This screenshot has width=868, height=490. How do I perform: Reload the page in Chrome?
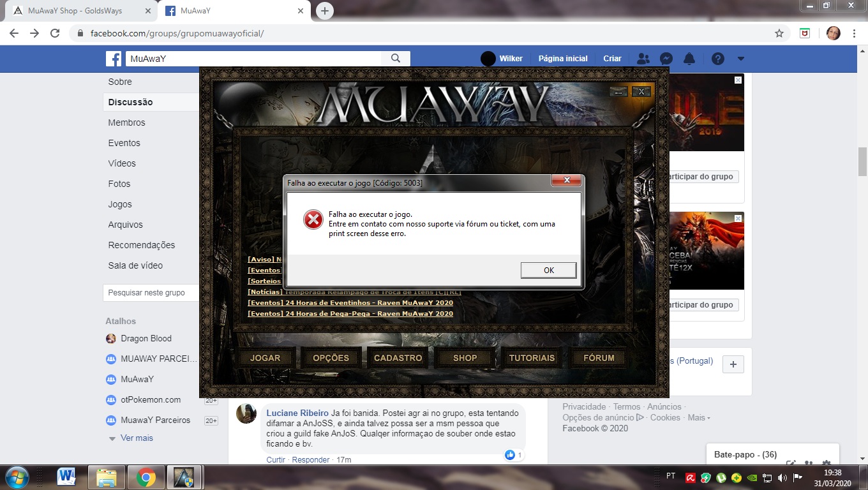tap(55, 33)
